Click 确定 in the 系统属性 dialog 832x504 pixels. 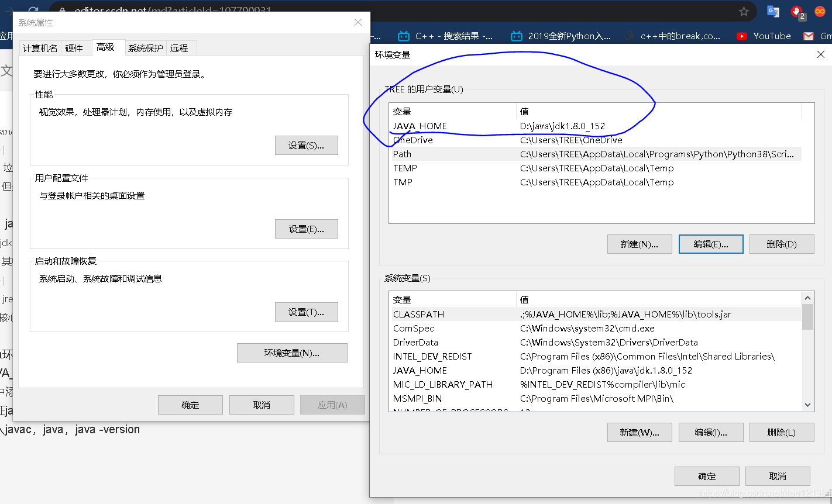point(190,405)
